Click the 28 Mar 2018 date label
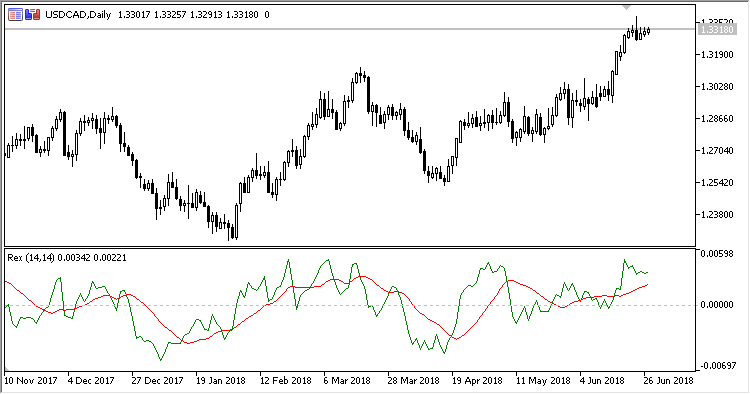The height and width of the screenshot is (394, 750). tap(414, 381)
